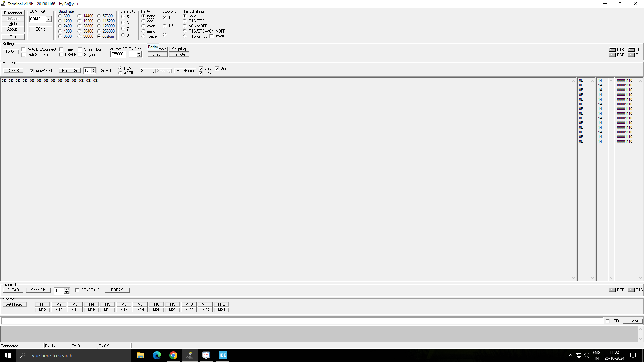The width and height of the screenshot is (644, 362).
Task: Toggle the DTR indicator in Transmit panel
Action: pos(612,290)
